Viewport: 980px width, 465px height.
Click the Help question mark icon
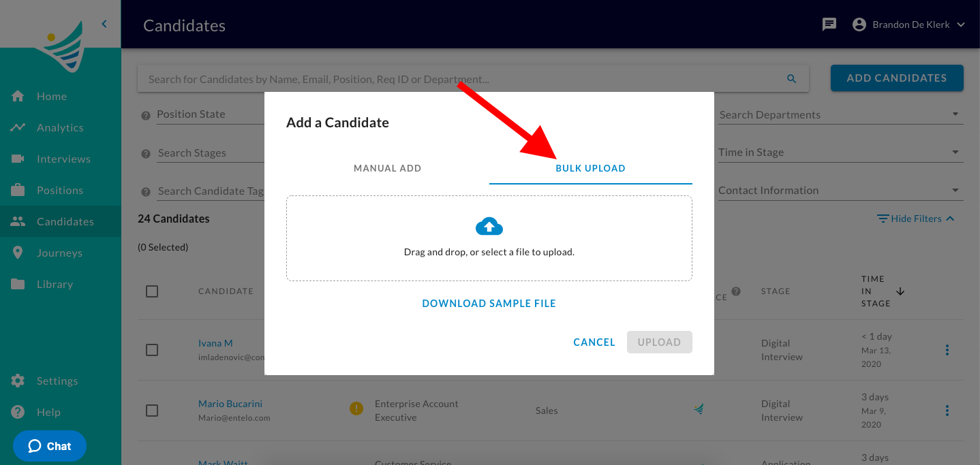(x=18, y=412)
